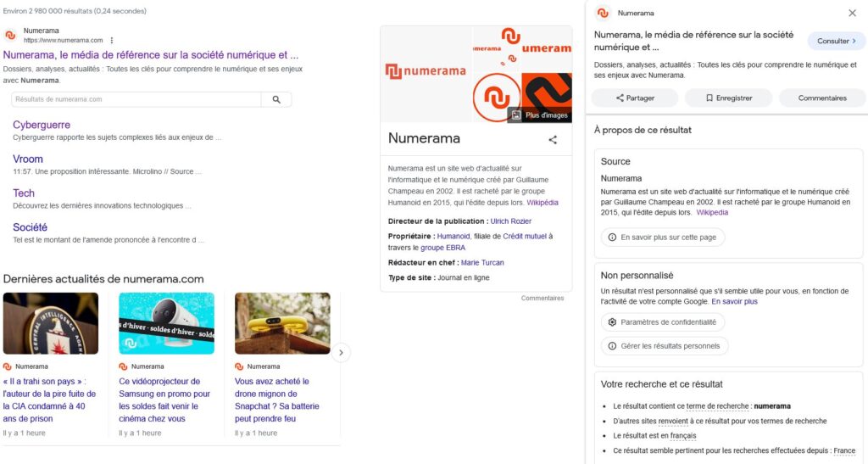Click the 'À propos de ce résultat' heading
The image size is (868, 464).
tap(643, 130)
